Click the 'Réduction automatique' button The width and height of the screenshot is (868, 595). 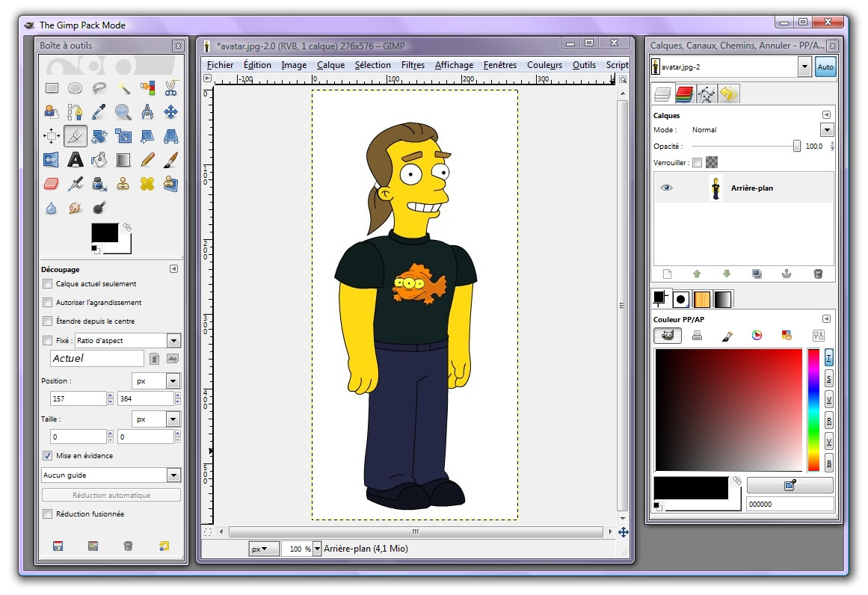point(111,495)
